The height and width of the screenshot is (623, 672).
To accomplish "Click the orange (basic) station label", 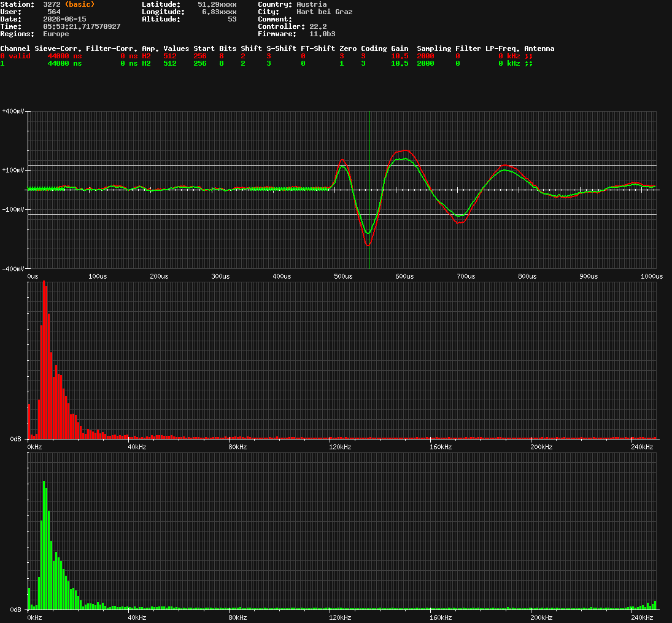I will 80,4.
